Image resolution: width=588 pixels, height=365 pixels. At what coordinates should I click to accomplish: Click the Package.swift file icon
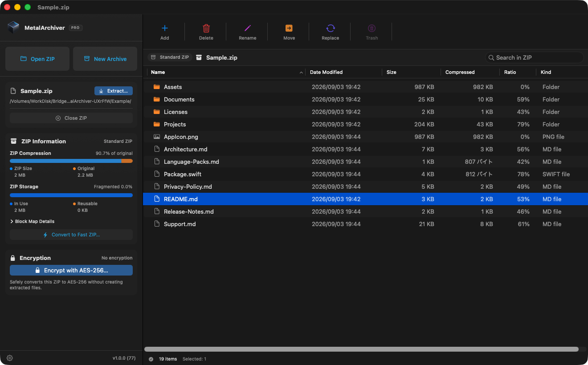pos(156,174)
